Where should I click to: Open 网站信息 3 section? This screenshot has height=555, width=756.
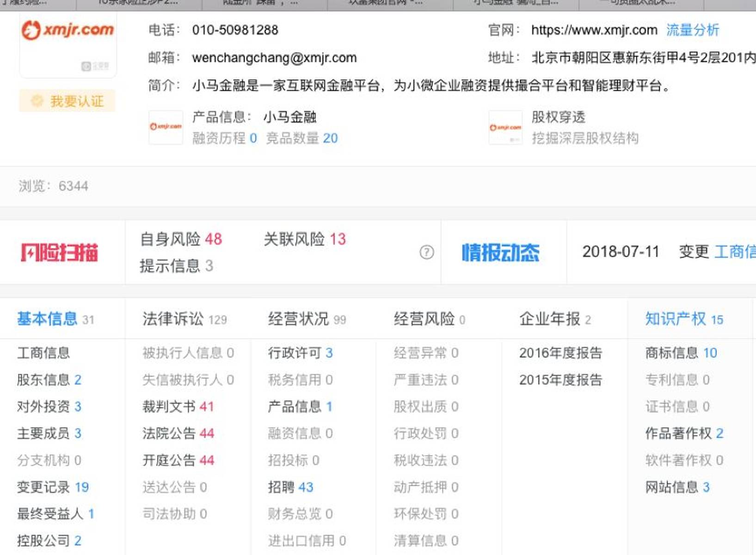point(677,487)
